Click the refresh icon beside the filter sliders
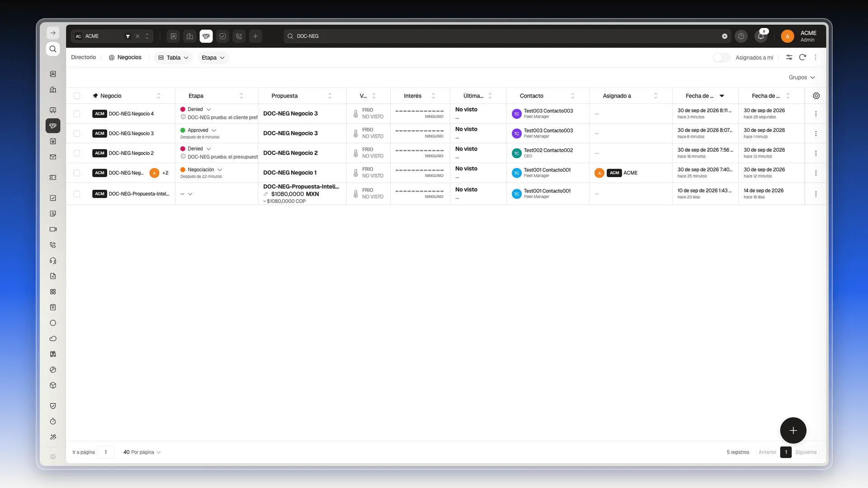 [x=802, y=57]
